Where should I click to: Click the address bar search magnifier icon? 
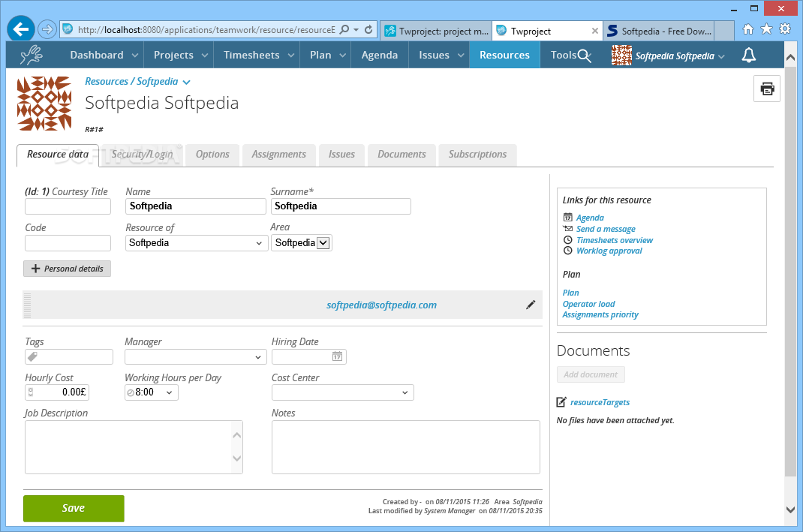(344, 30)
